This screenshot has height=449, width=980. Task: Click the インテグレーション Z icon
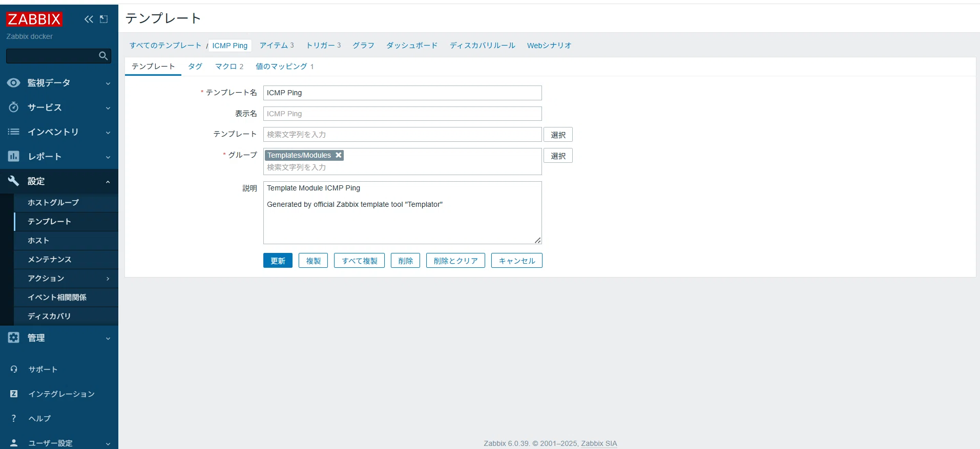point(14,394)
